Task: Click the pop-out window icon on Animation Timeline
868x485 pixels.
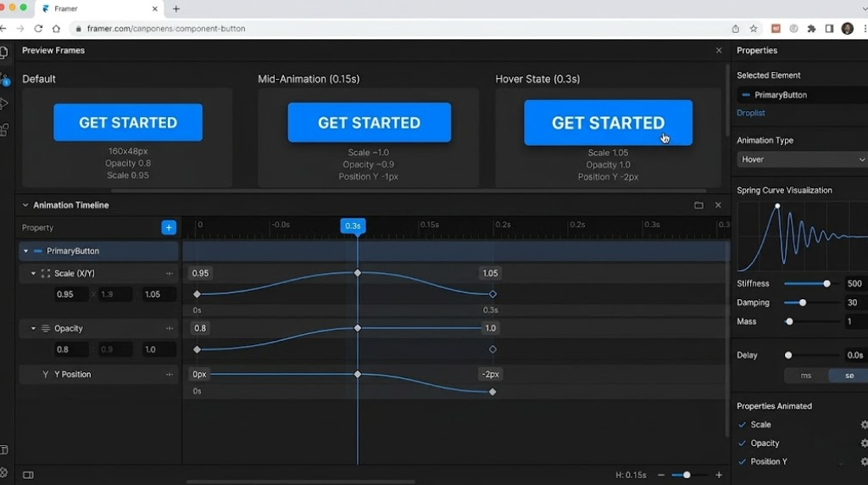Action: pyautogui.click(x=698, y=205)
